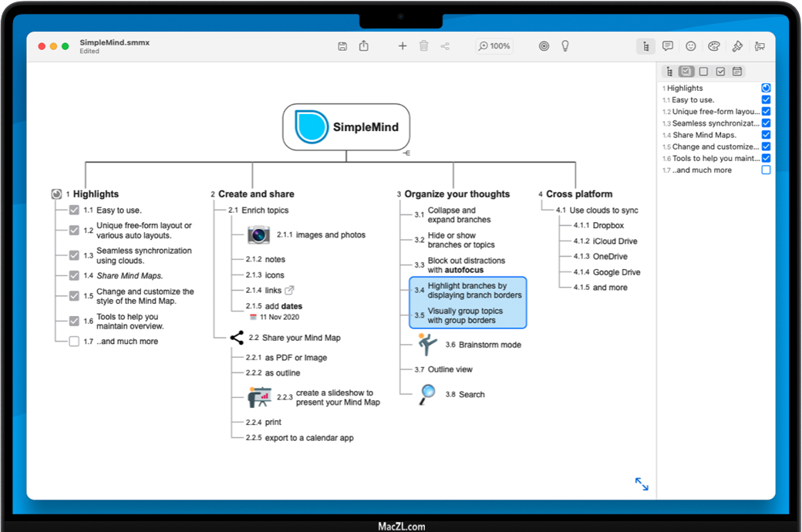Viewport: 802px width, 532px height.
Task: Switch to the calendar tab in sidebar
Action: 737,72
